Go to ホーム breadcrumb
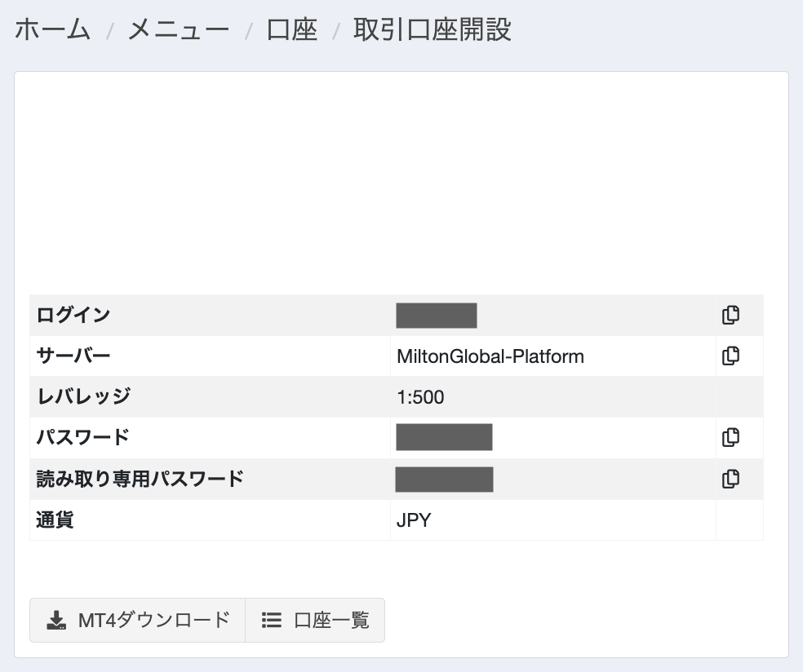Viewport: 803px width, 672px height. pyautogui.click(x=52, y=29)
